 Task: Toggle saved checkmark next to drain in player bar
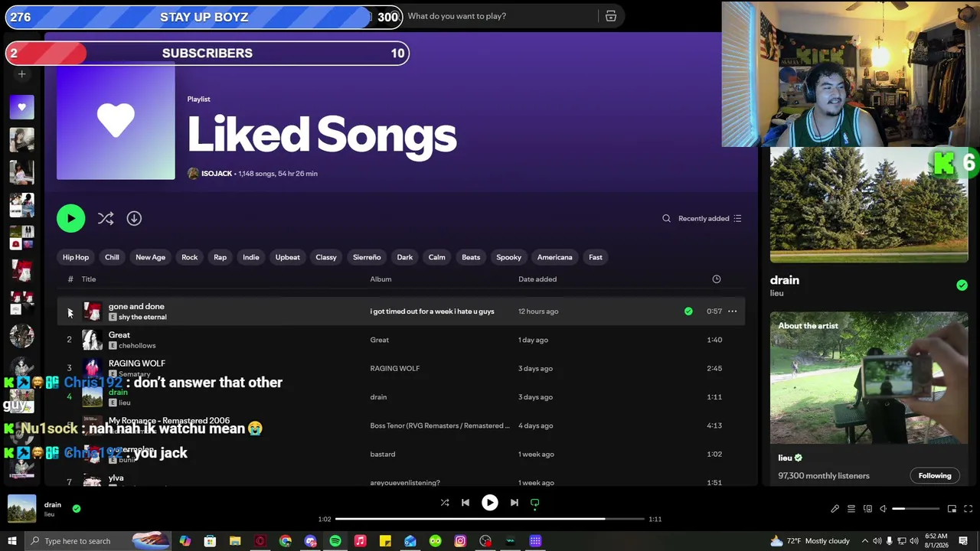coord(77,508)
